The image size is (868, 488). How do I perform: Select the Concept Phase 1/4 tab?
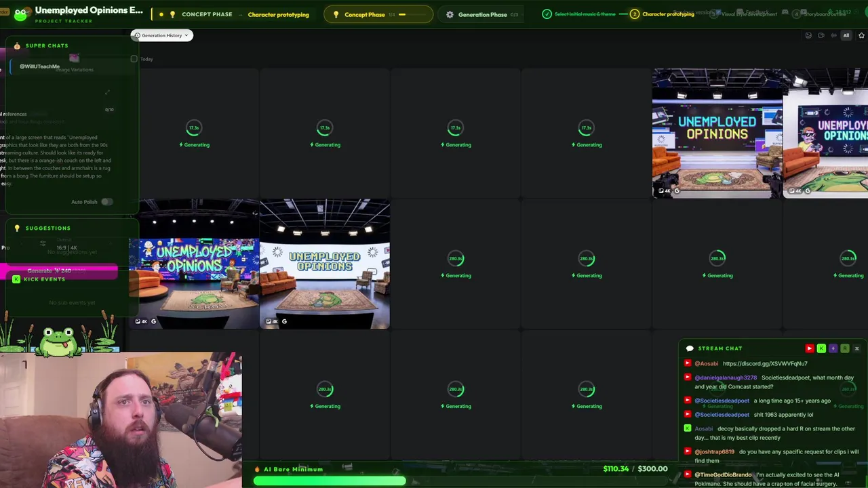(378, 14)
